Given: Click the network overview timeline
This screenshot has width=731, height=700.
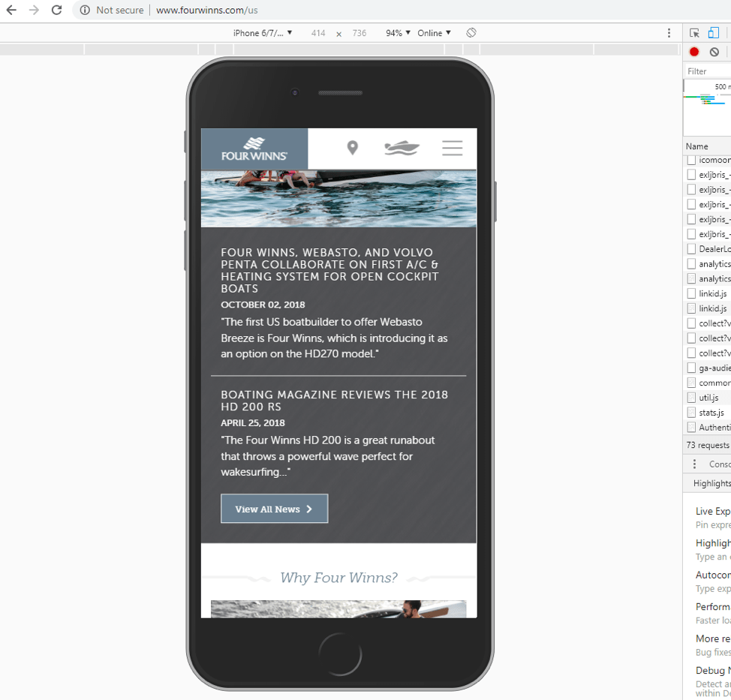Looking at the screenshot, I should click(708, 107).
